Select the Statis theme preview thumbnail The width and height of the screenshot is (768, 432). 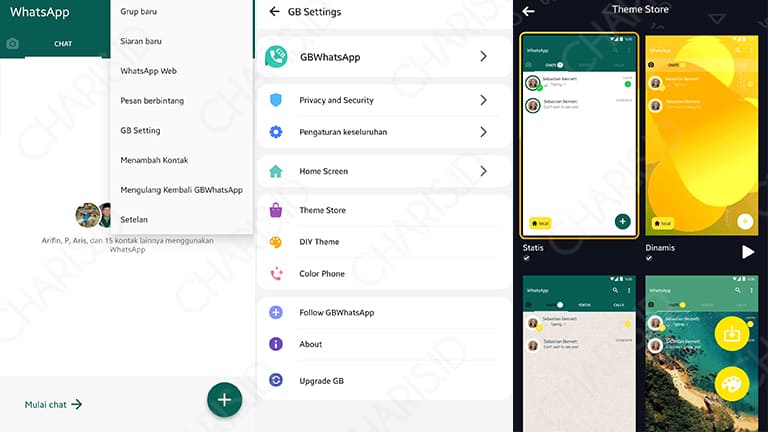pos(579,135)
